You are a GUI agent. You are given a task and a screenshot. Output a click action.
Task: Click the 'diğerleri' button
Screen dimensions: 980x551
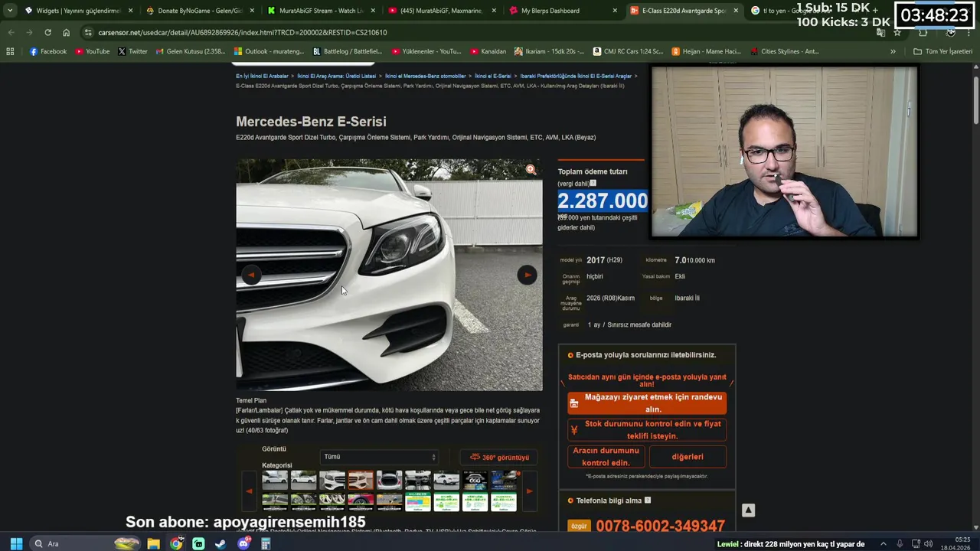688,457
